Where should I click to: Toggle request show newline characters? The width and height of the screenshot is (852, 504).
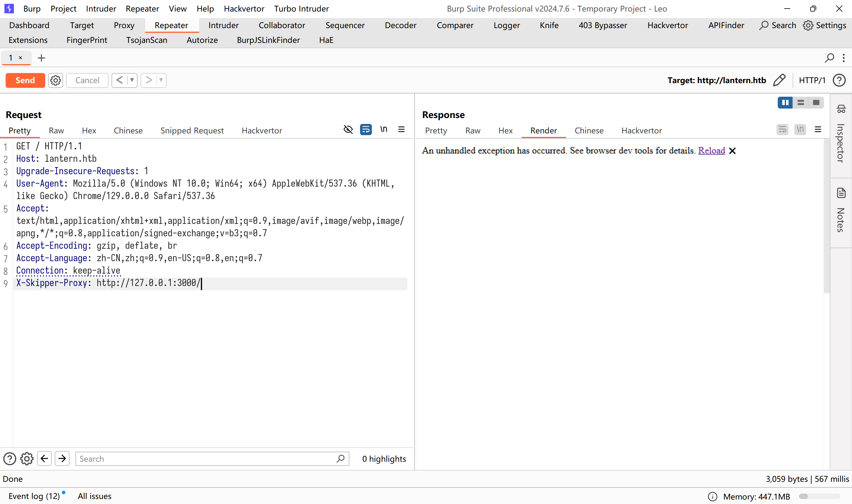384,129
